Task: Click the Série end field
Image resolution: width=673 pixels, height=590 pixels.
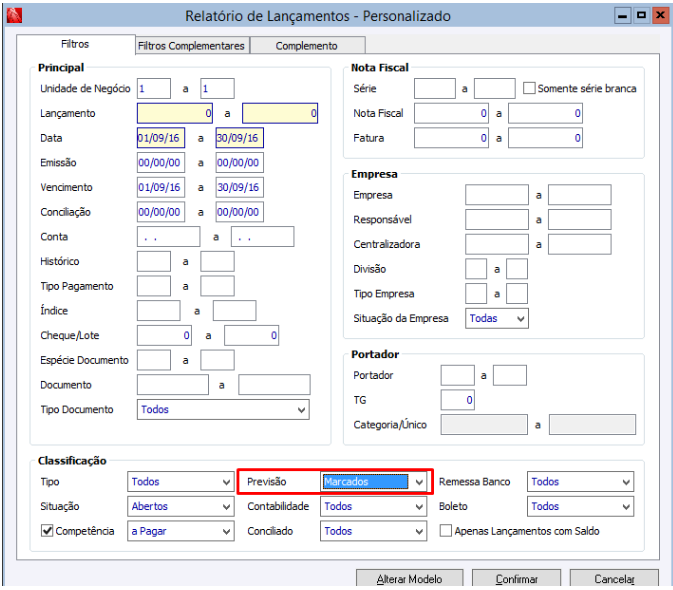Action: point(494,88)
